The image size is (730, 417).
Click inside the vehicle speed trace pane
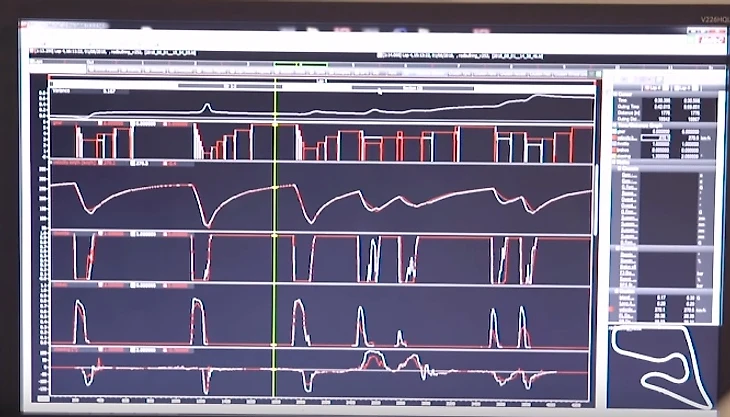(321, 198)
